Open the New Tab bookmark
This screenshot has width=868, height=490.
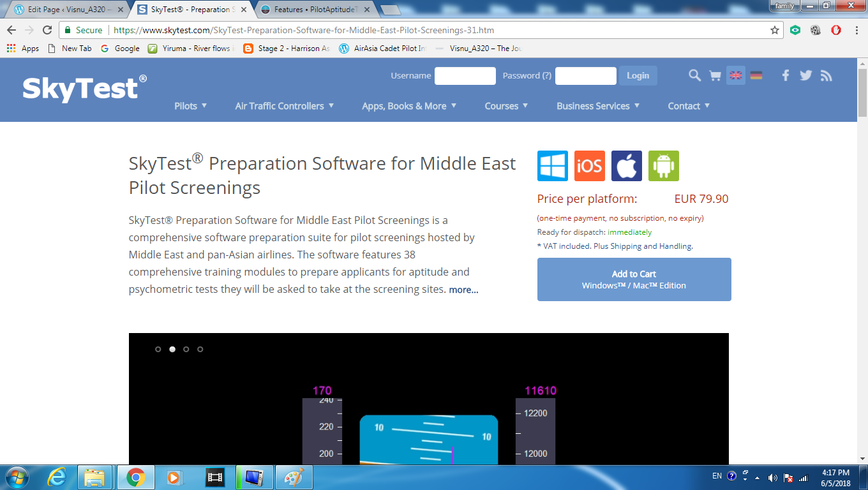pyautogui.click(x=70, y=48)
